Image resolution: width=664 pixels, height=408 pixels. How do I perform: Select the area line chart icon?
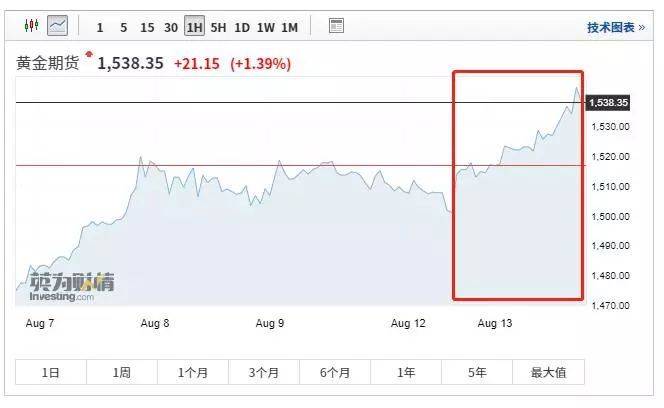58,25
